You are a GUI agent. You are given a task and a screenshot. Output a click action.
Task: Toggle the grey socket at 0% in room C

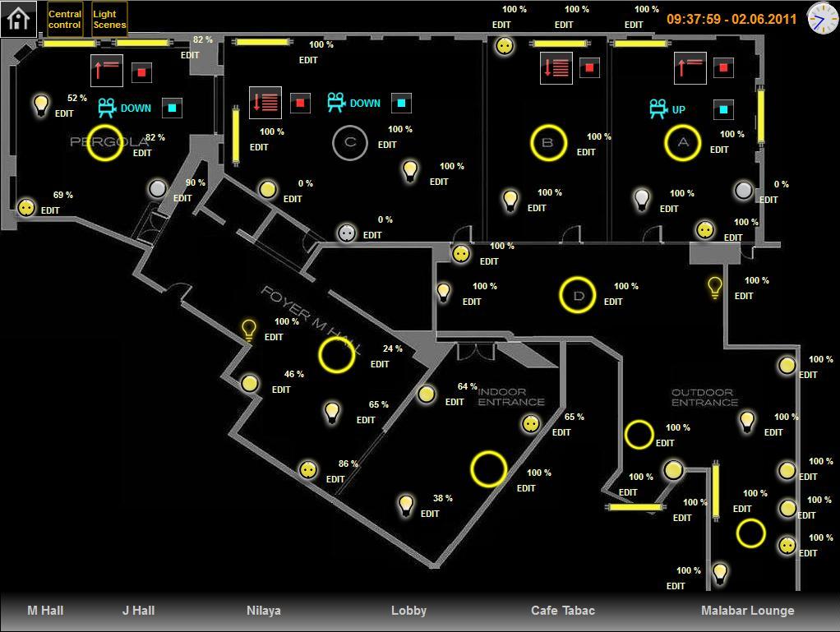tap(347, 233)
